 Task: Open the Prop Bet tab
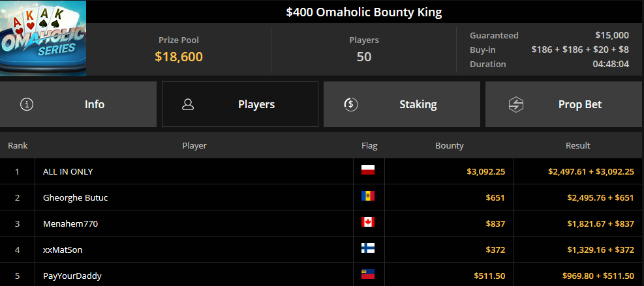tap(564, 104)
